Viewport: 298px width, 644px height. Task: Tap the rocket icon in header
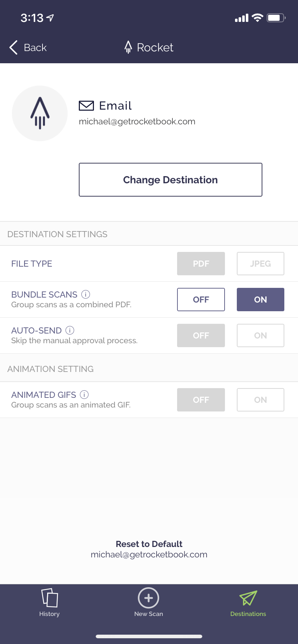(x=128, y=47)
